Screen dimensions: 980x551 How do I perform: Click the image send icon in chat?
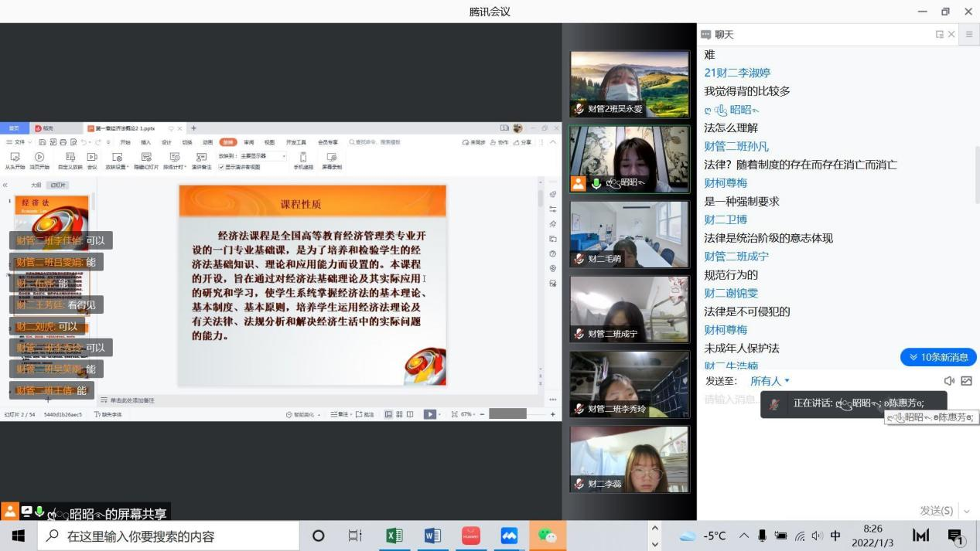coord(966,381)
